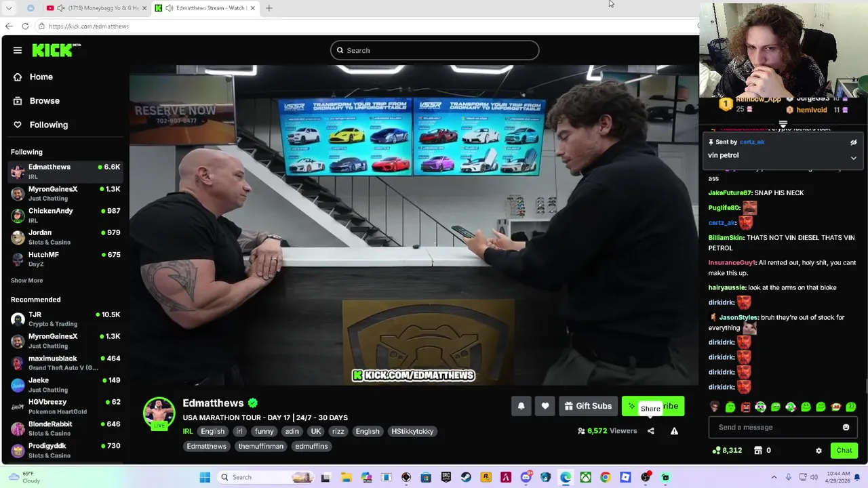Viewport: 868px width, 488px height.
Task: Select the adin tag
Action: [292, 431]
